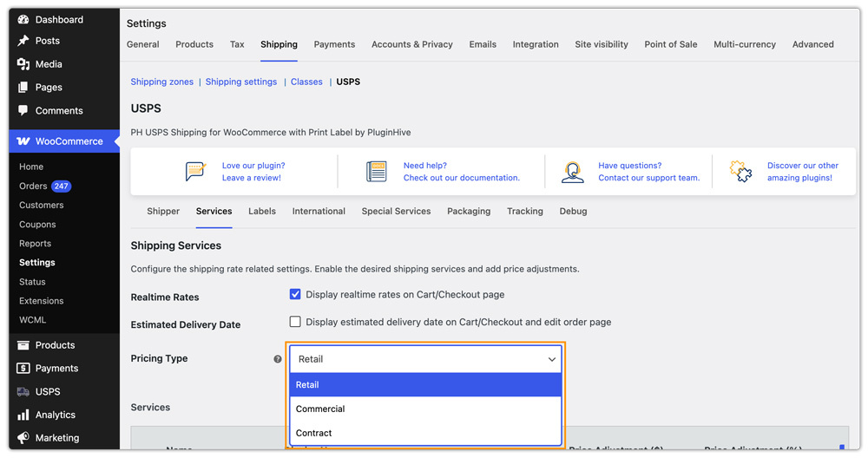The width and height of the screenshot is (868, 458).
Task: Click the Payments dollar icon
Action: [23, 369]
